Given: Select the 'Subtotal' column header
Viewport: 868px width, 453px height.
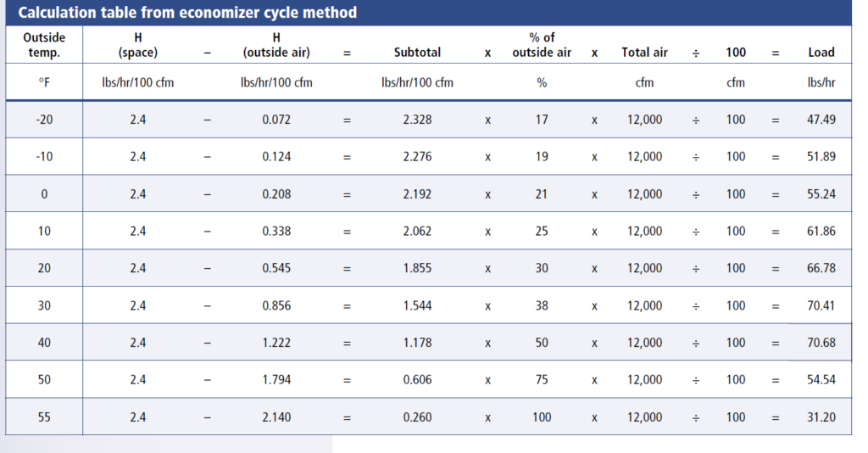Looking at the screenshot, I should tap(417, 53).
